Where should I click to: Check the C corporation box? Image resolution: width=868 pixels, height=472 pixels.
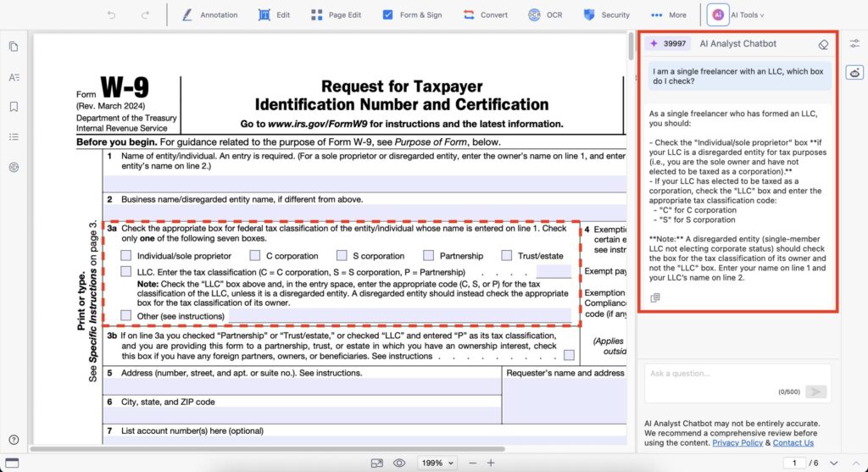254,255
